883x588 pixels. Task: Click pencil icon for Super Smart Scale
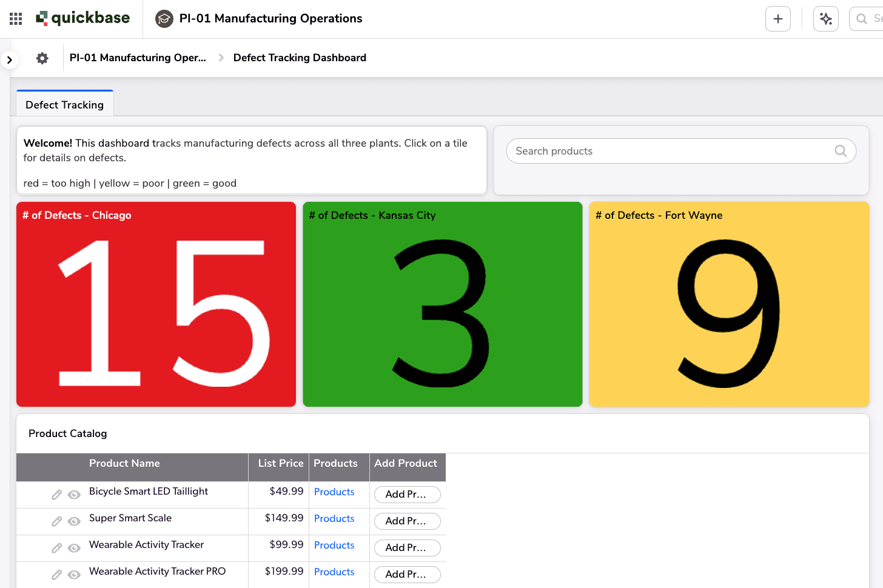[x=56, y=521]
